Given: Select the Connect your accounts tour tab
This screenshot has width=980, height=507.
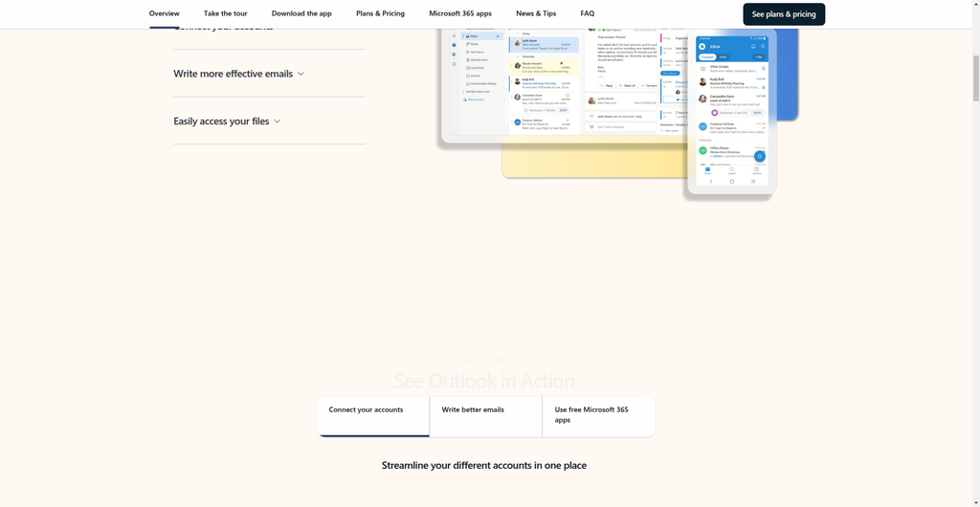Looking at the screenshot, I should click(x=373, y=416).
